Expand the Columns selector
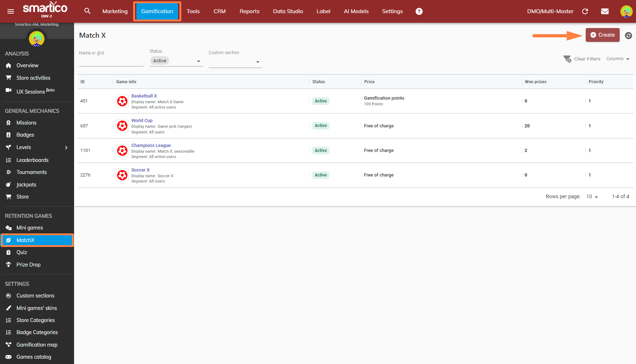The height and width of the screenshot is (364, 636). pyautogui.click(x=618, y=59)
